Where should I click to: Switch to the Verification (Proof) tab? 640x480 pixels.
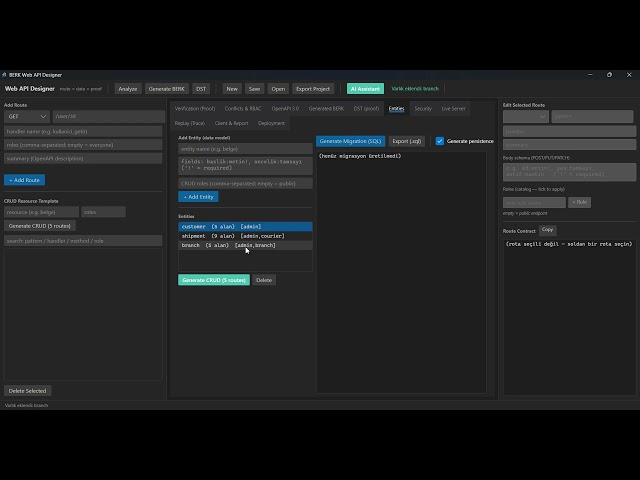(195, 109)
